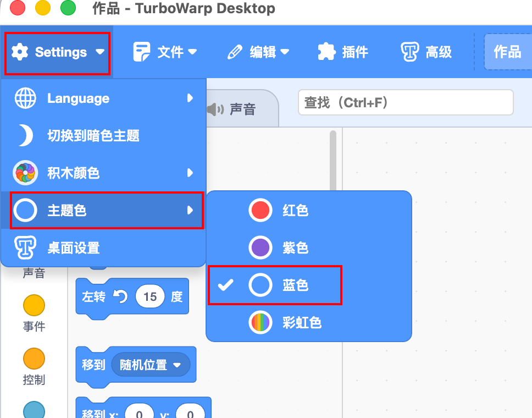Choose 彩虹色 accent option

309,322
